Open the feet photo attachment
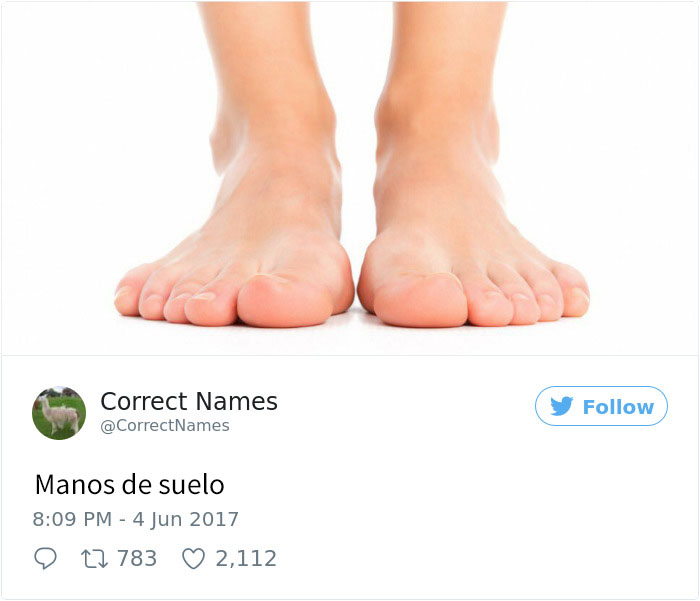700x601 pixels. (x=350, y=179)
